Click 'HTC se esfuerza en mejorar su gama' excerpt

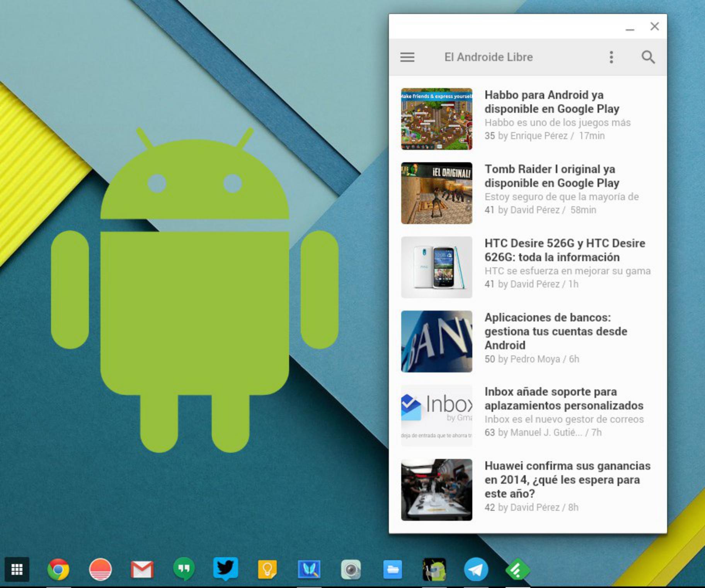pos(567,271)
